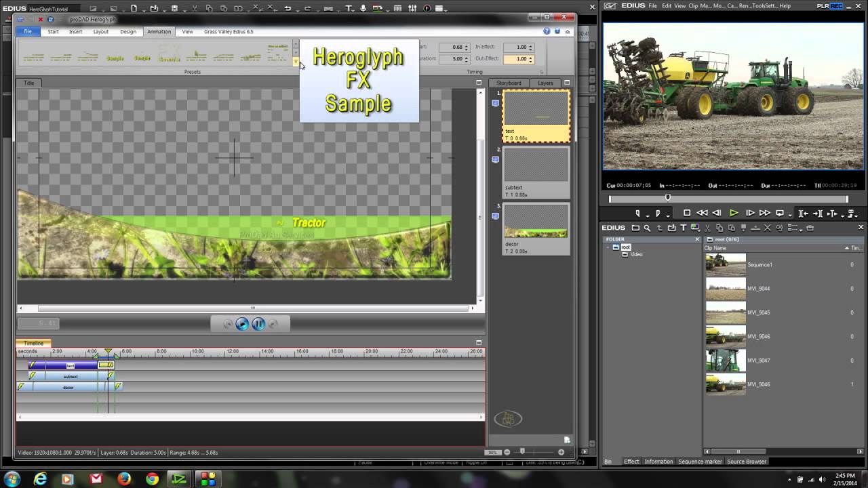Click Stop in the EDIUS player controls
868x488 pixels.
(687, 213)
